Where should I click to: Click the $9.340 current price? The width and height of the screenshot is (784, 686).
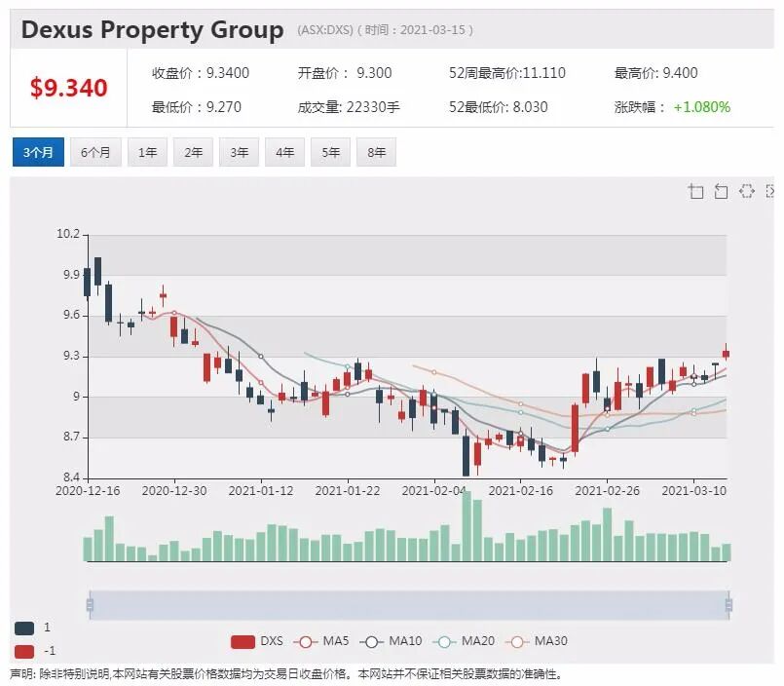[x=69, y=88]
